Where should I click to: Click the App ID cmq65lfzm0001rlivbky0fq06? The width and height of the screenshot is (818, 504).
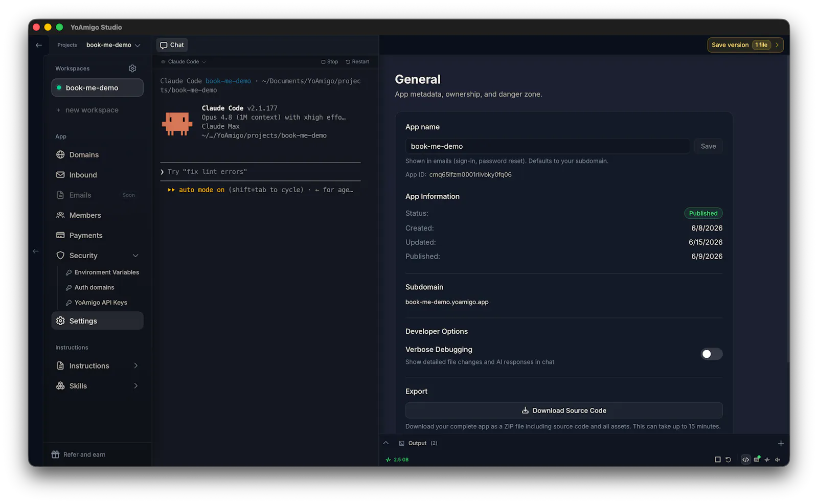470,175
